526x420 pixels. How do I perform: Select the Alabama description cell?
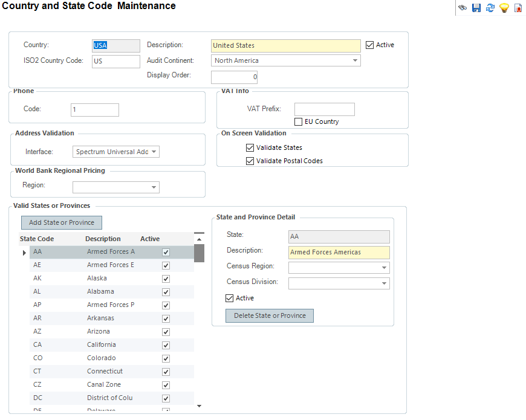tap(100, 292)
